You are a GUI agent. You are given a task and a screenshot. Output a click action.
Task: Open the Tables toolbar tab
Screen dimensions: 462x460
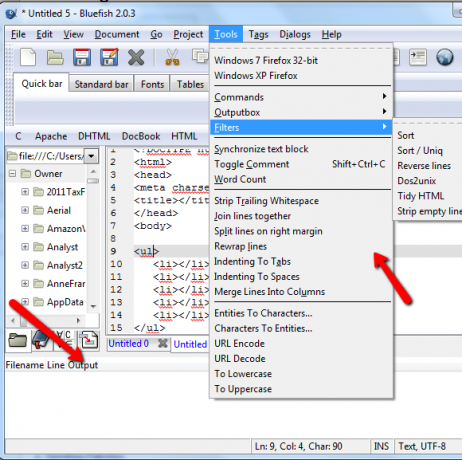190,84
